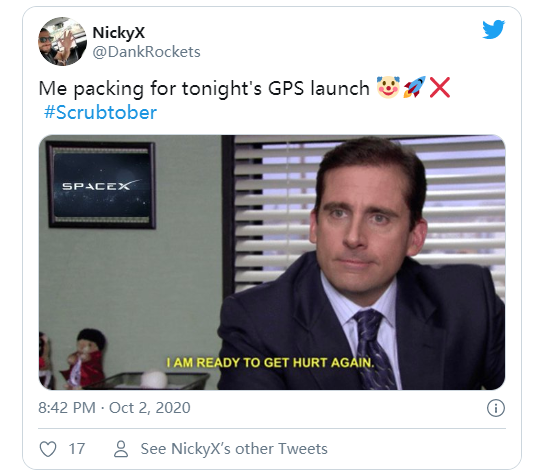Open the NickyX display name

[x=119, y=33]
